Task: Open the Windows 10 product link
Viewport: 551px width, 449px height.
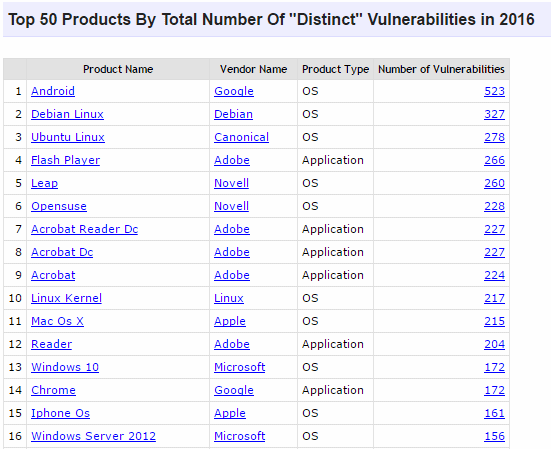Action: click(x=65, y=367)
